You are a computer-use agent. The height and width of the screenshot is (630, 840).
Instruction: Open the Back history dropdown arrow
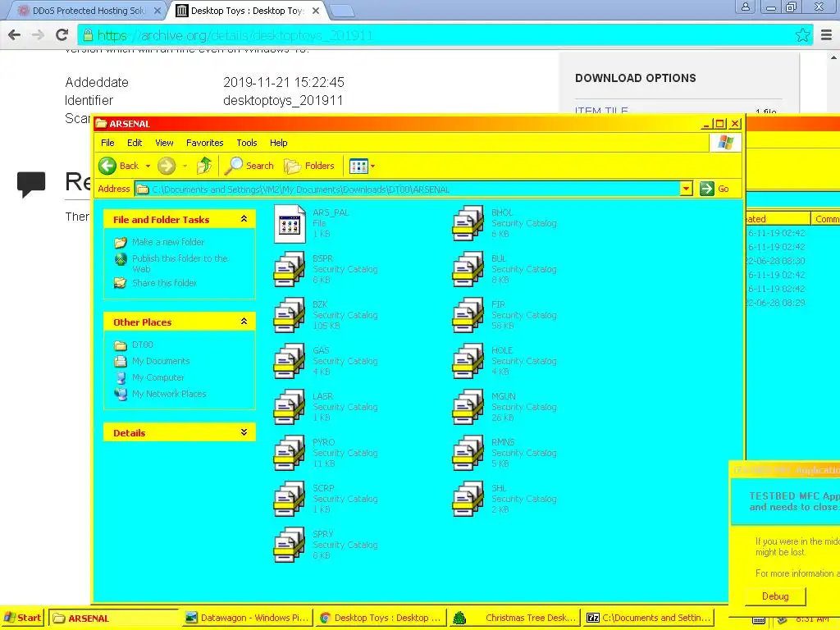(148, 166)
